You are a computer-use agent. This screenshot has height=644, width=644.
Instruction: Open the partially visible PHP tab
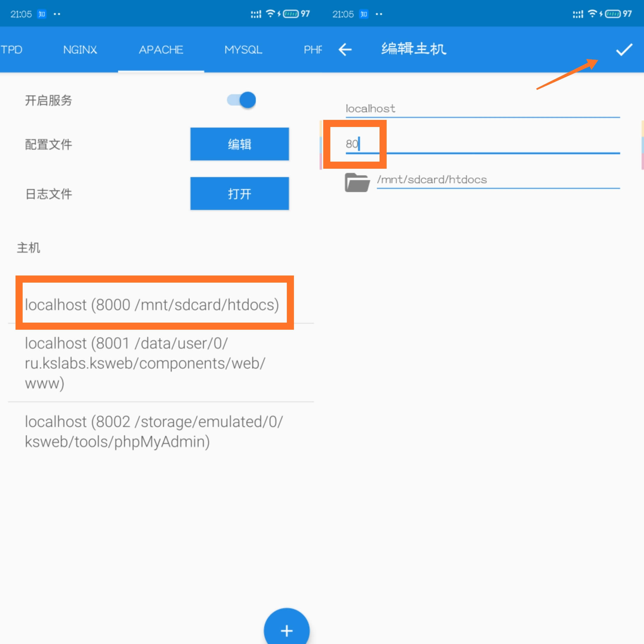pos(313,50)
